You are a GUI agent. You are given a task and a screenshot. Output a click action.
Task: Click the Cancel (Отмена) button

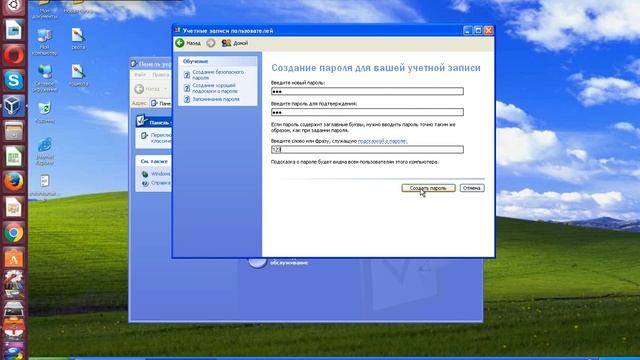pos(472,188)
